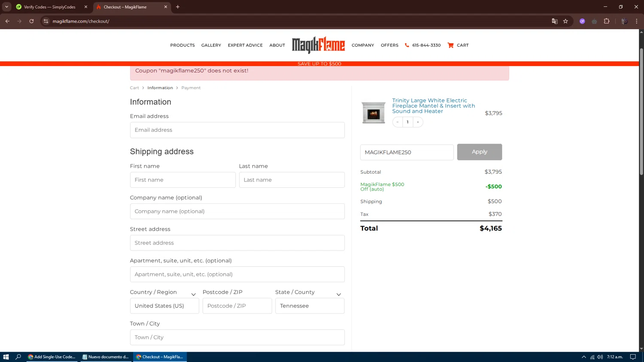Open EXPERT ADVICE in the navigation

tap(245, 45)
